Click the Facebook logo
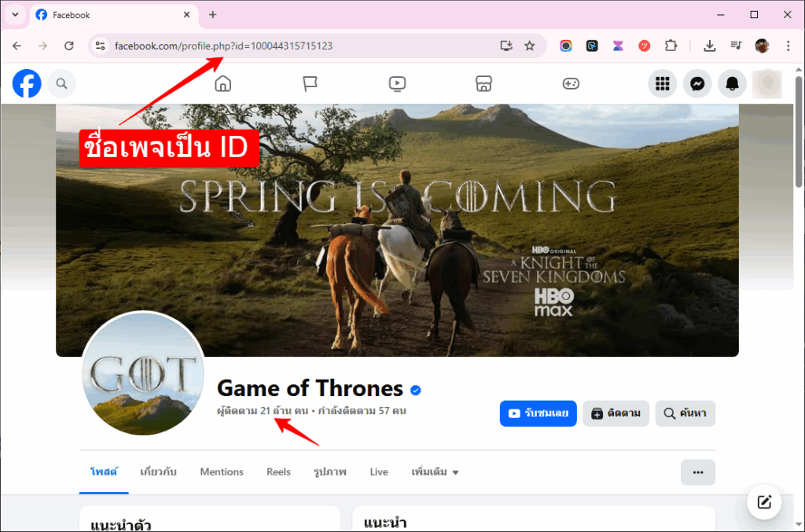 pyautogui.click(x=26, y=83)
